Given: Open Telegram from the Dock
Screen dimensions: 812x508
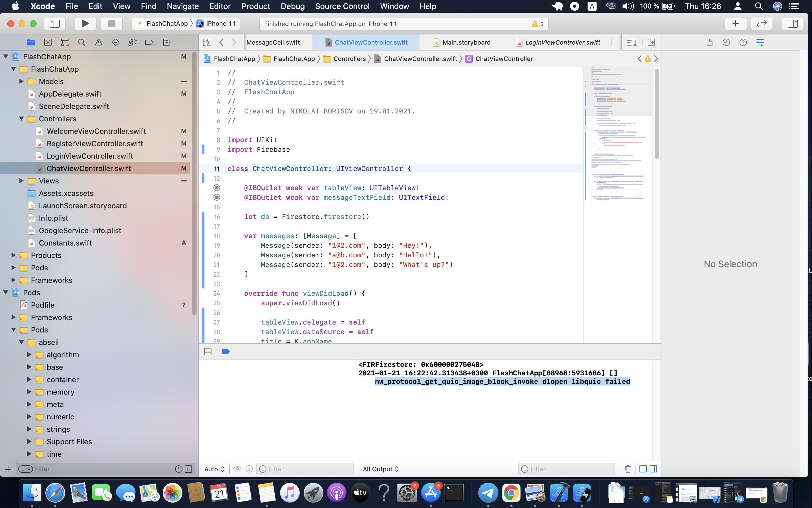Looking at the screenshot, I should click(488, 493).
